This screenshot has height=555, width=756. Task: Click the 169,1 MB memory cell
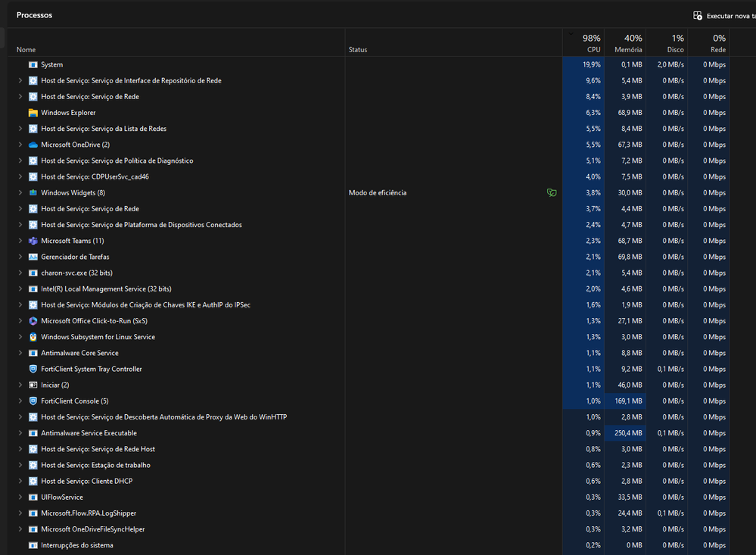pos(625,401)
